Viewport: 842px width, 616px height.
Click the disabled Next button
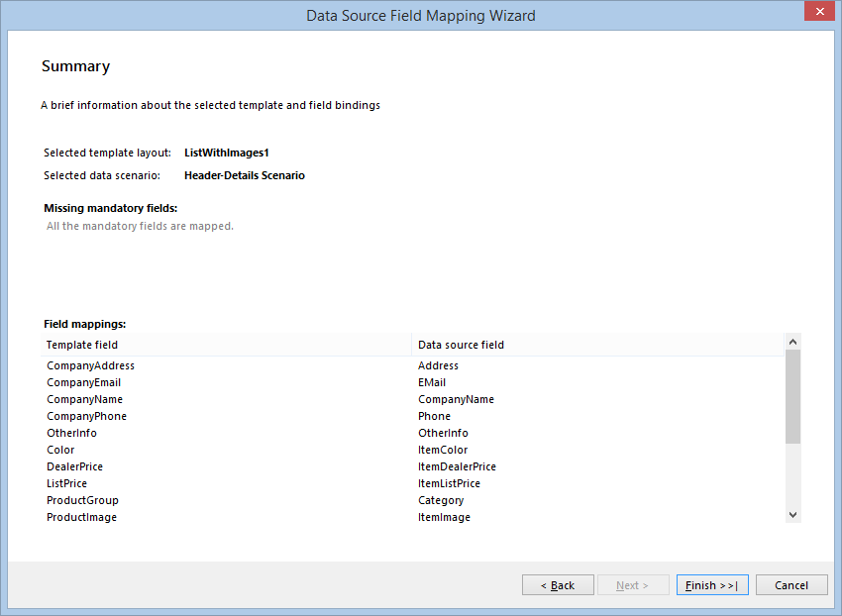pyautogui.click(x=633, y=584)
